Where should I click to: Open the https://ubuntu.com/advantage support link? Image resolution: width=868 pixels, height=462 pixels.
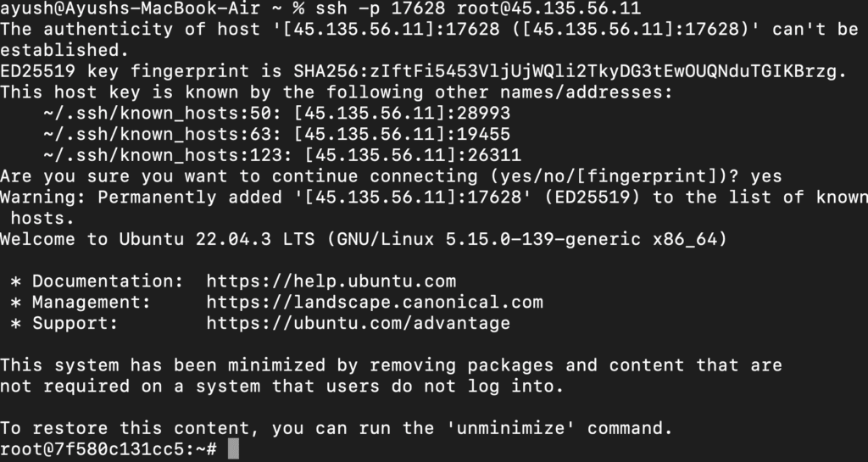pyautogui.click(x=358, y=324)
